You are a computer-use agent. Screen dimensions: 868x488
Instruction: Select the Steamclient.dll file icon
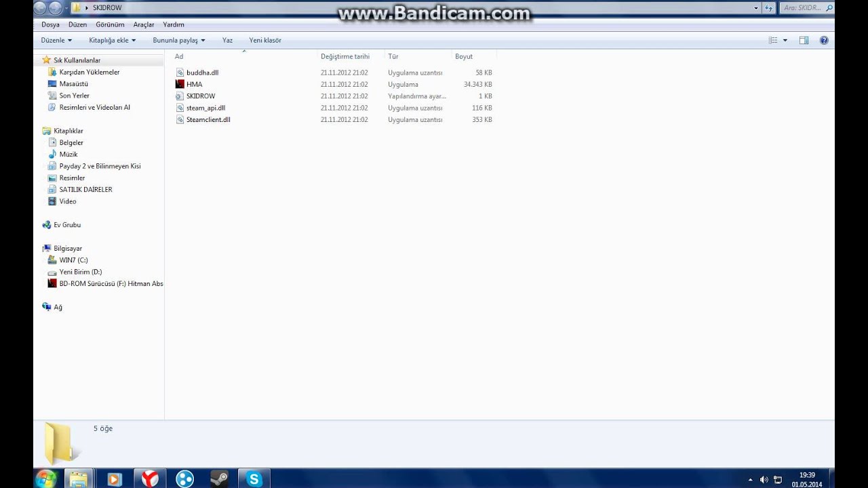pos(180,119)
